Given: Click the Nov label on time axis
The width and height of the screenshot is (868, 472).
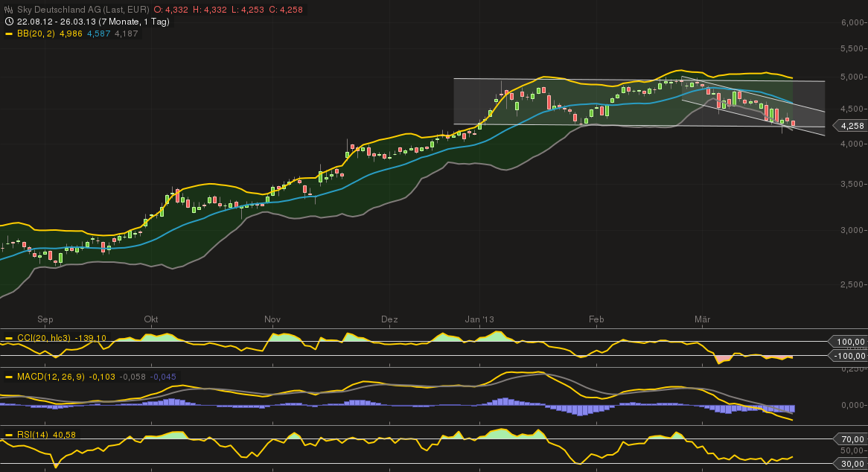Looking at the screenshot, I should click(x=272, y=319).
